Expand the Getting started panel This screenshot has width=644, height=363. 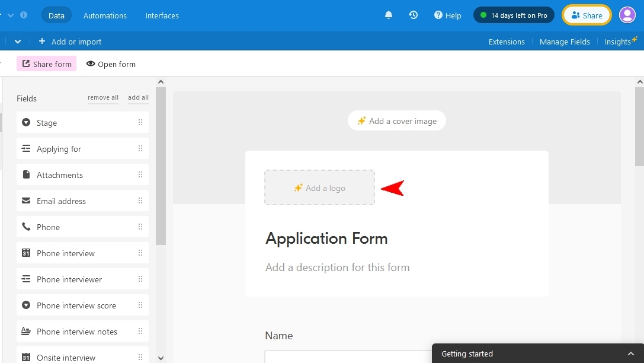coord(630,354)
